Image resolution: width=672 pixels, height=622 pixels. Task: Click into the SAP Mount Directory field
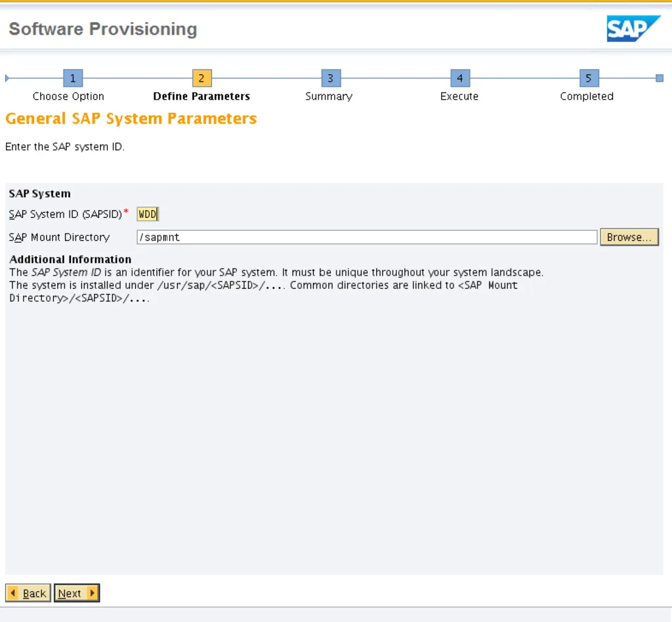pos(366,238)
